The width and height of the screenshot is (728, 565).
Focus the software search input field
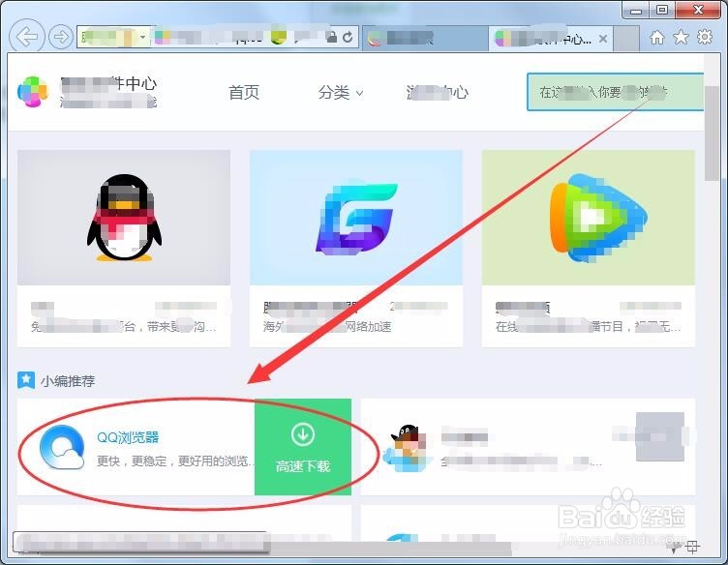615,92
